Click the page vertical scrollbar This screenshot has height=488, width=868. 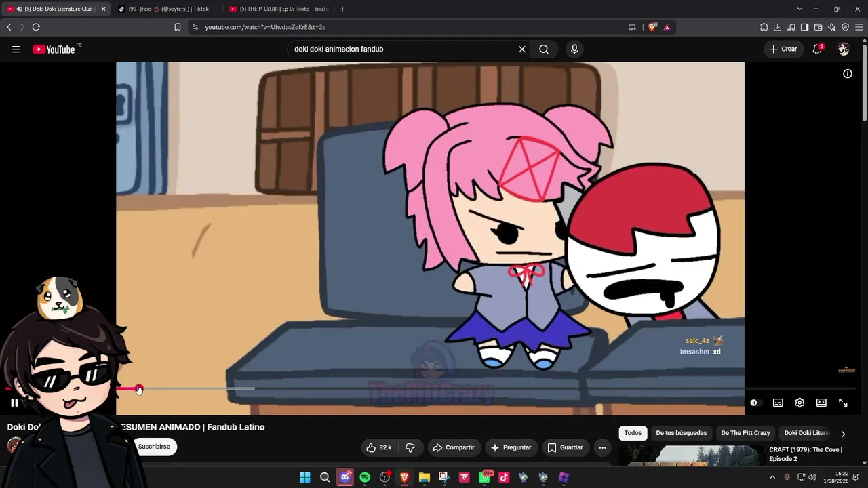tap(864, 81)
